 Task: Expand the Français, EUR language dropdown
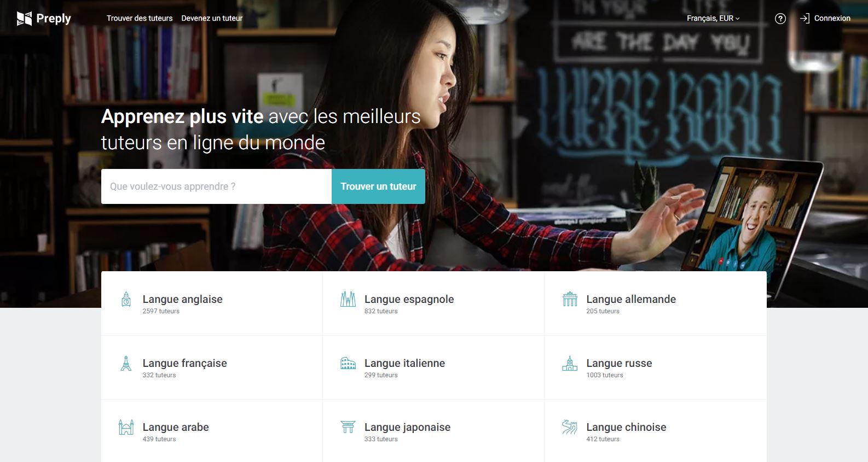(713, 19)
